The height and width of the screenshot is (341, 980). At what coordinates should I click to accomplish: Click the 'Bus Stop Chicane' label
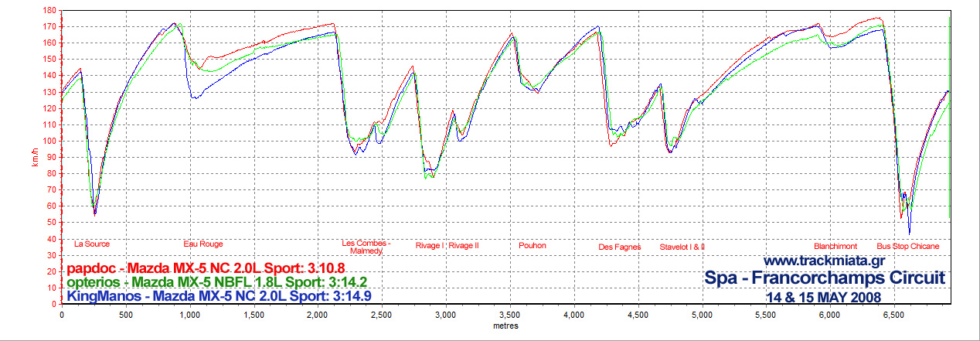[x=908, y=246]
